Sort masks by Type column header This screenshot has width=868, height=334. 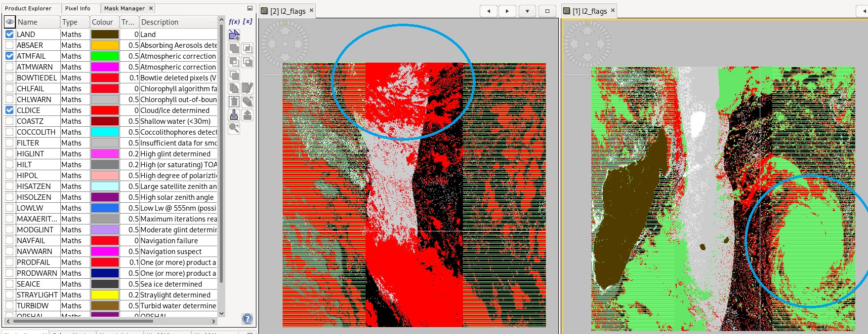click(75, 22)
